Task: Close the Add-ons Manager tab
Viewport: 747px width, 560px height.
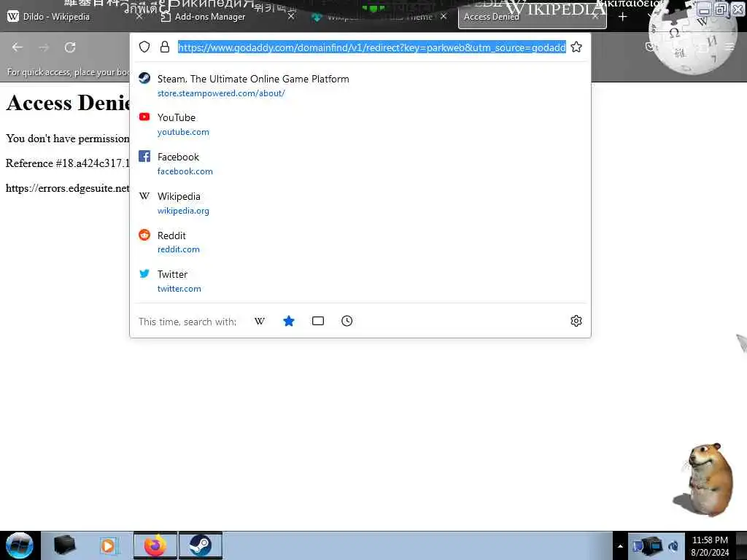Action: point(291,17)
